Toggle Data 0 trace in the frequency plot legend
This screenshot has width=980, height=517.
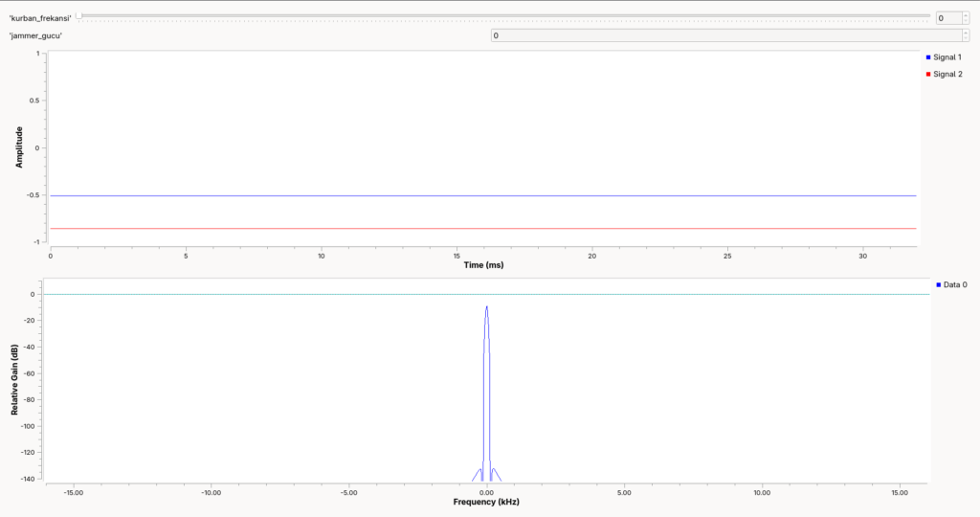(951, 284)
